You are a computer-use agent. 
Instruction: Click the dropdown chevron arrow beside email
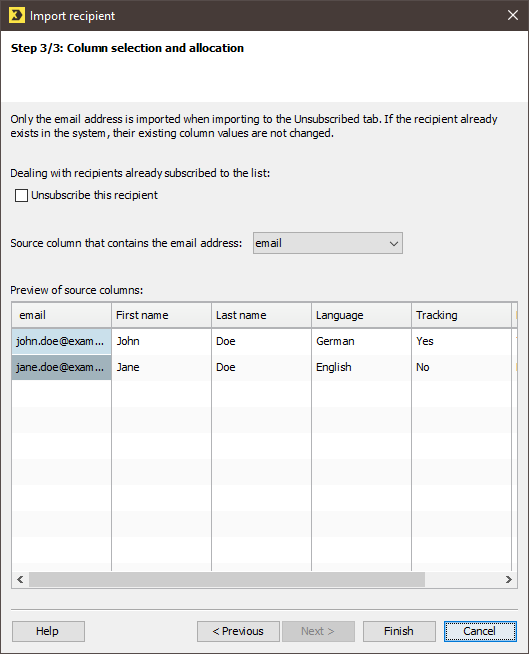coord(393,244)
